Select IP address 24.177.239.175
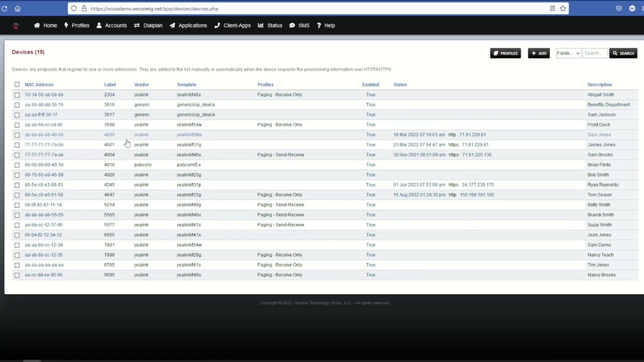The width and height of the screenshot is (644, 362). [477, 185]
